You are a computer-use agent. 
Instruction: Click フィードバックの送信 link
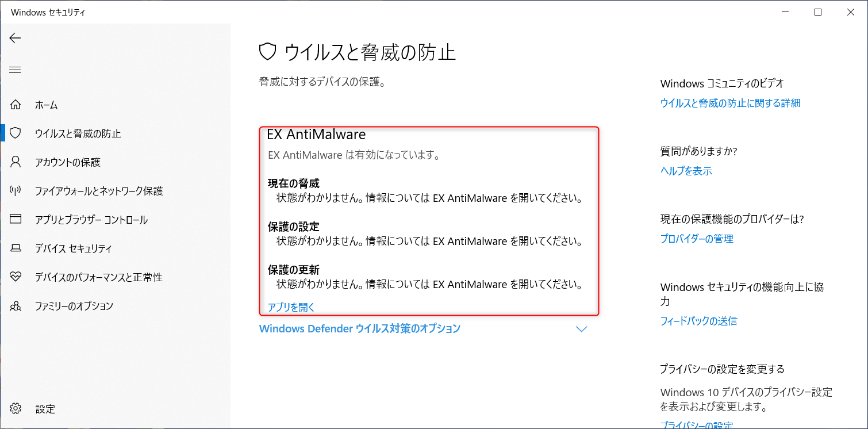coord(698,321)
